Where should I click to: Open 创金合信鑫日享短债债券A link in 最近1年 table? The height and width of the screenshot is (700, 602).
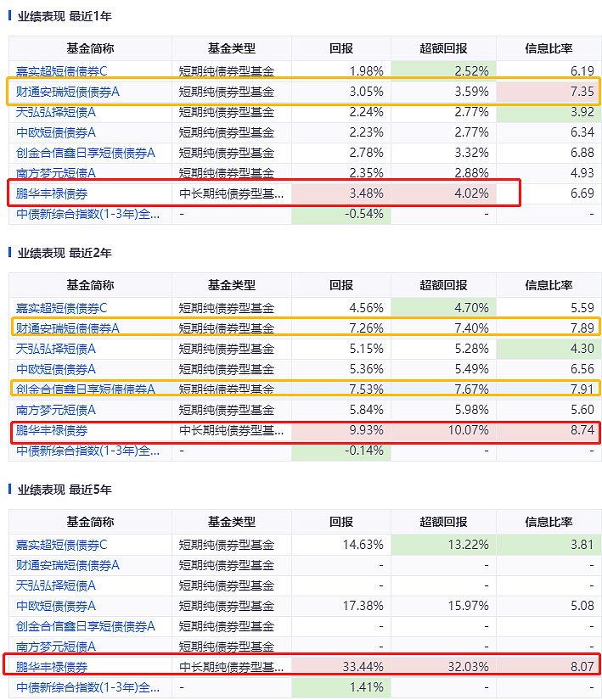pos(86,153)
